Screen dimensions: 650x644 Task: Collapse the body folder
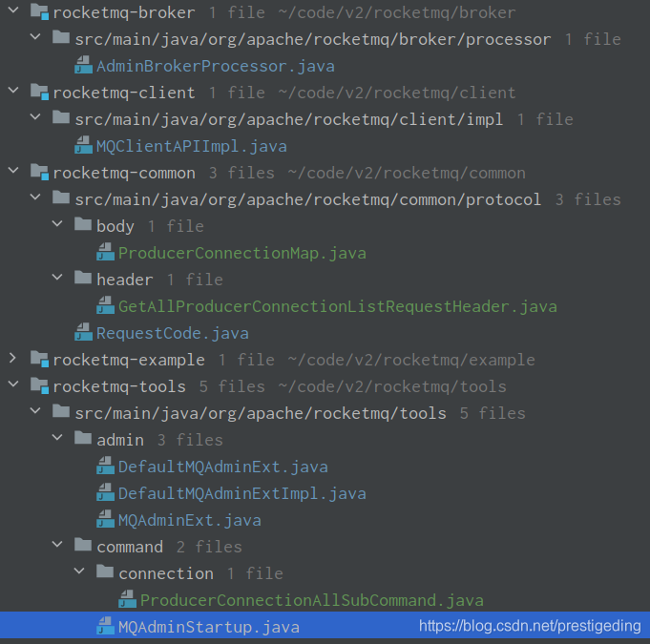(57, 224)
